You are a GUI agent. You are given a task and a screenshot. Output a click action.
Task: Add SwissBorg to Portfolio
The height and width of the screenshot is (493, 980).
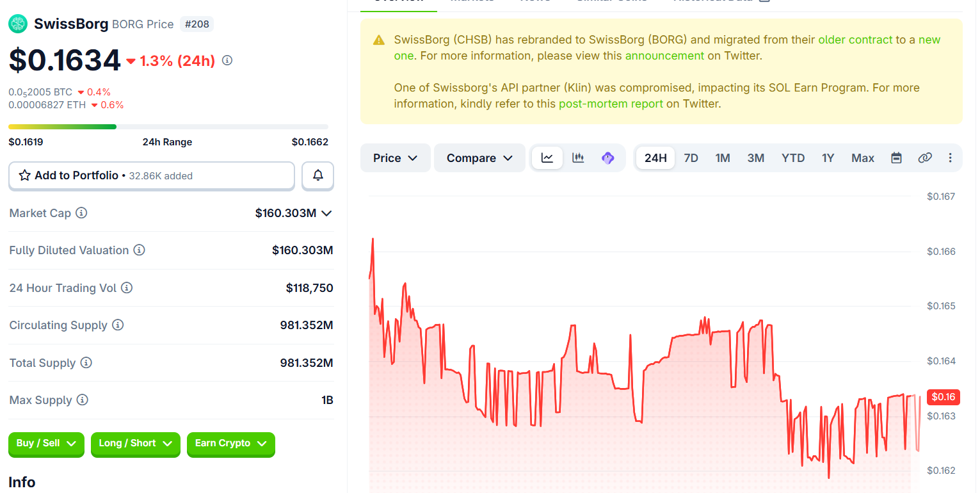coord(152,175)
